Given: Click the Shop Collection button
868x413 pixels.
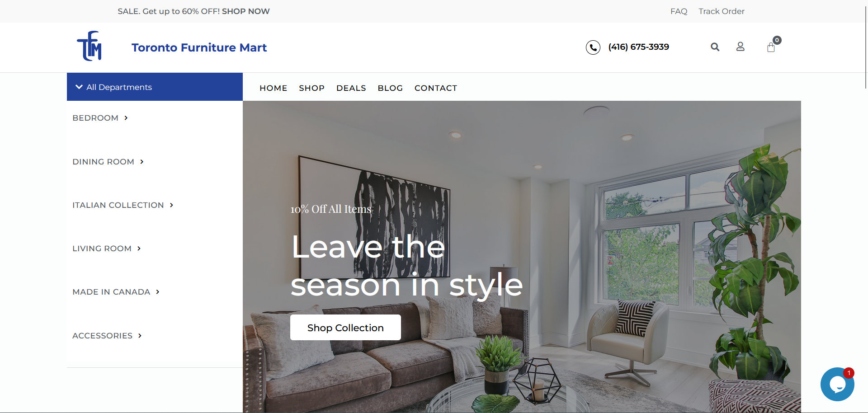Looking at the screenshot, I should click(345, 328).
